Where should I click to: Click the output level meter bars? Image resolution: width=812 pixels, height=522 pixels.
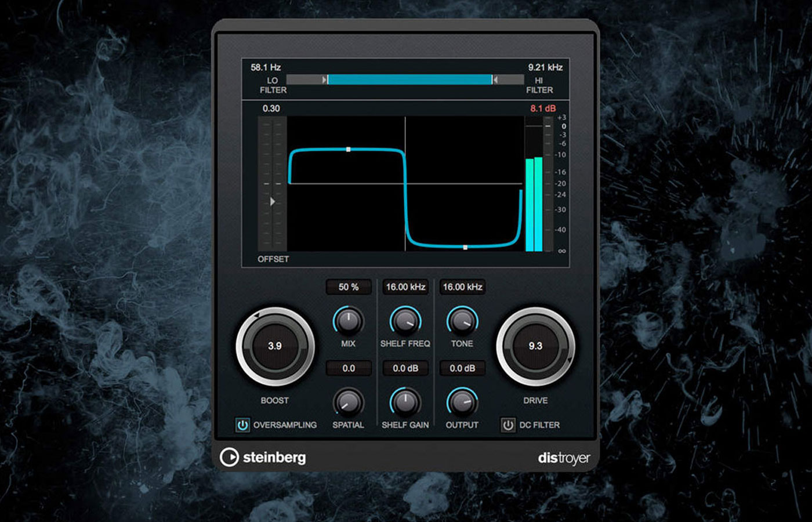tap(534, 204)
